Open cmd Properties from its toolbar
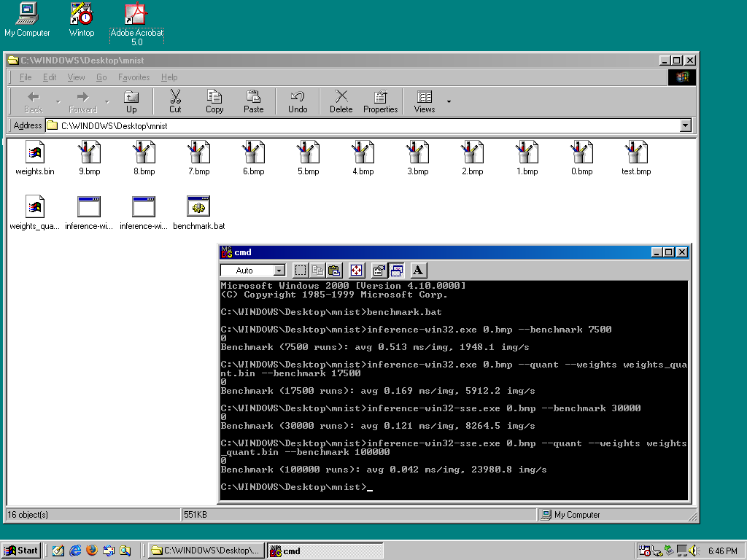 coord(379,271)
